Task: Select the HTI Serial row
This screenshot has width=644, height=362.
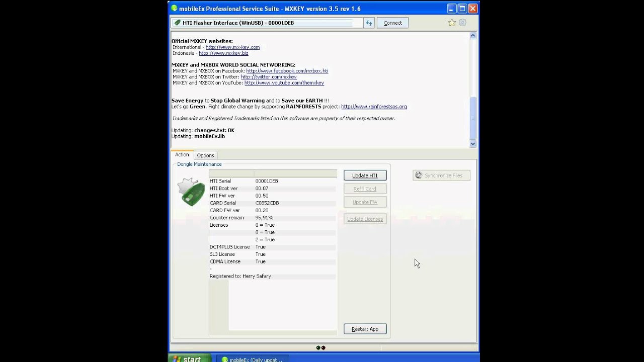Action: 272,181
